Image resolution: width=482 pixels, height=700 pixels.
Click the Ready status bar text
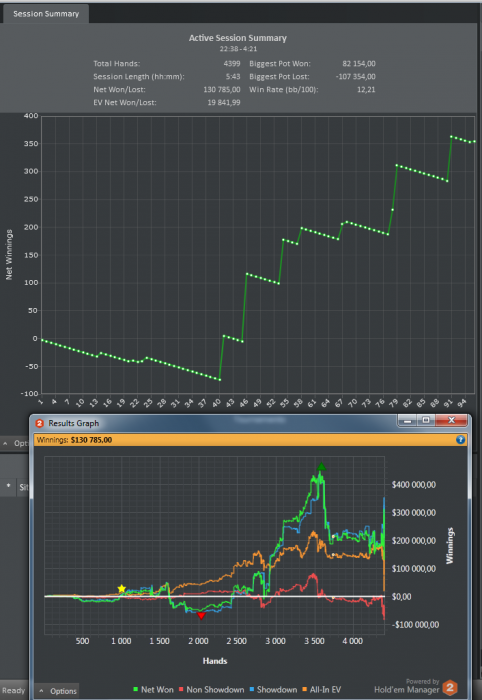click(x=13, y=691)
